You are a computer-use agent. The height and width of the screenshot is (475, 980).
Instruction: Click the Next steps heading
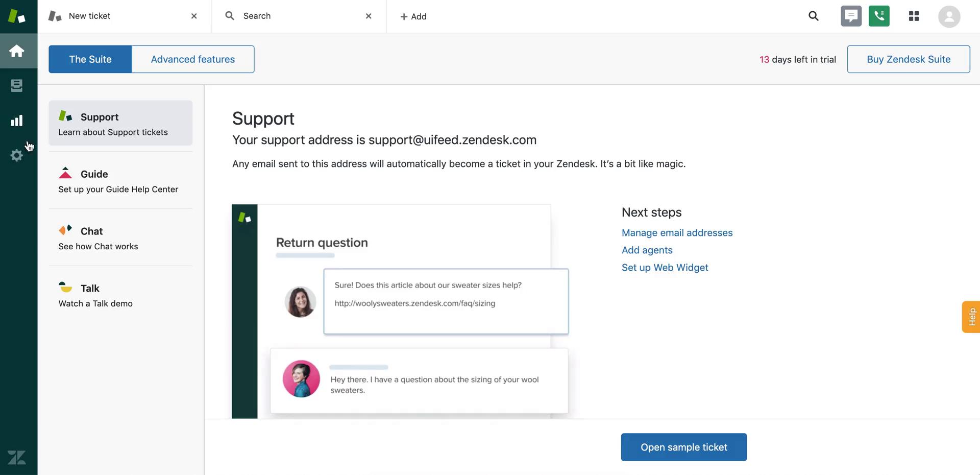click(651, 212)
